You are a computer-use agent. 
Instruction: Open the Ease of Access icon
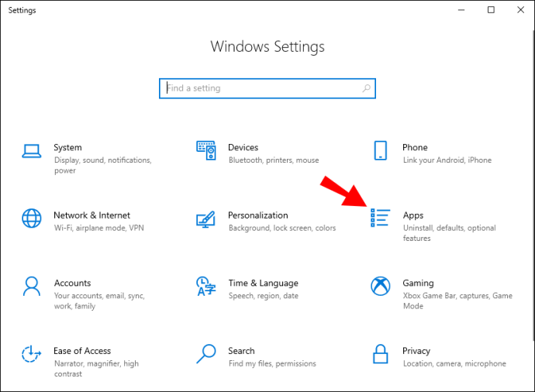31,353
